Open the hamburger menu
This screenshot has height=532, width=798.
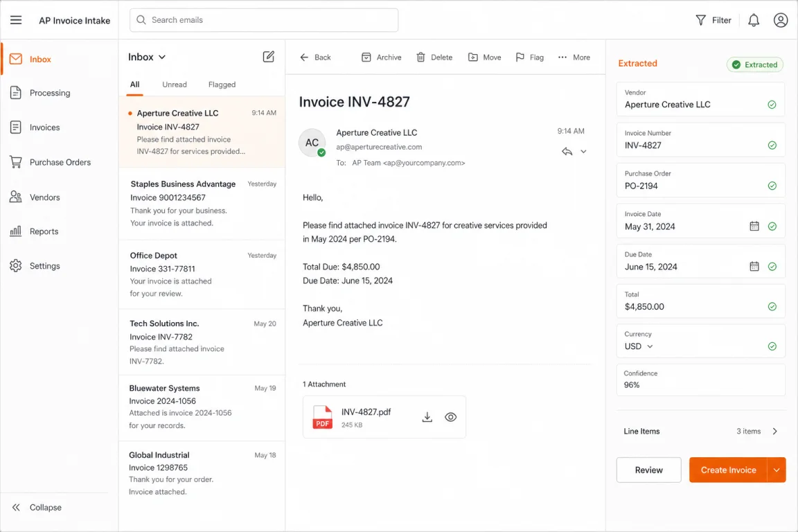pos(16,20)
